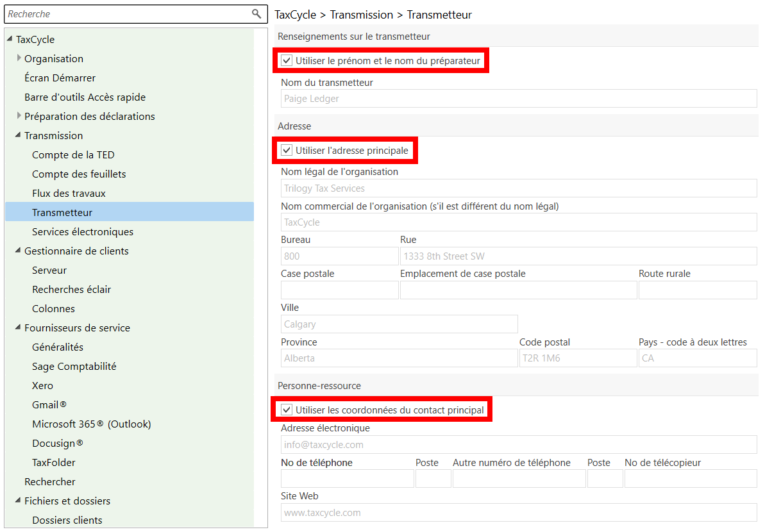Select Colonnes tree item
This screenshot has height=532, width=765.
click(x=54, y=309)
